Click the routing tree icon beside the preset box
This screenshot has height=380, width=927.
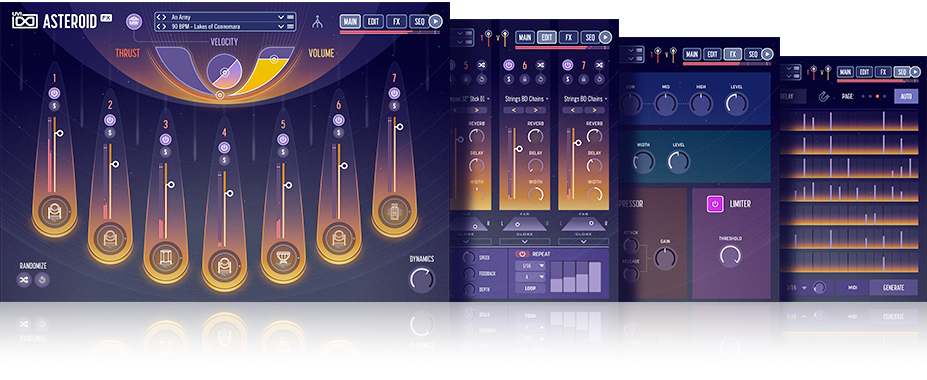(317, 22)
